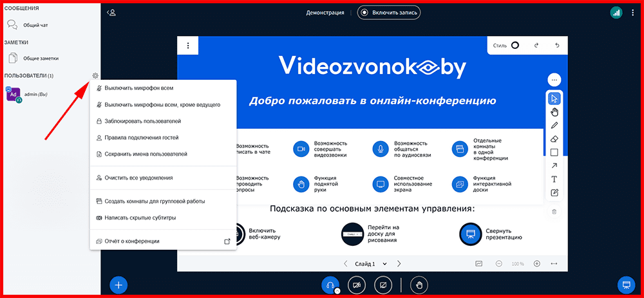Select the eraser tool
644x298 pixels.
[x=554, y=139]
